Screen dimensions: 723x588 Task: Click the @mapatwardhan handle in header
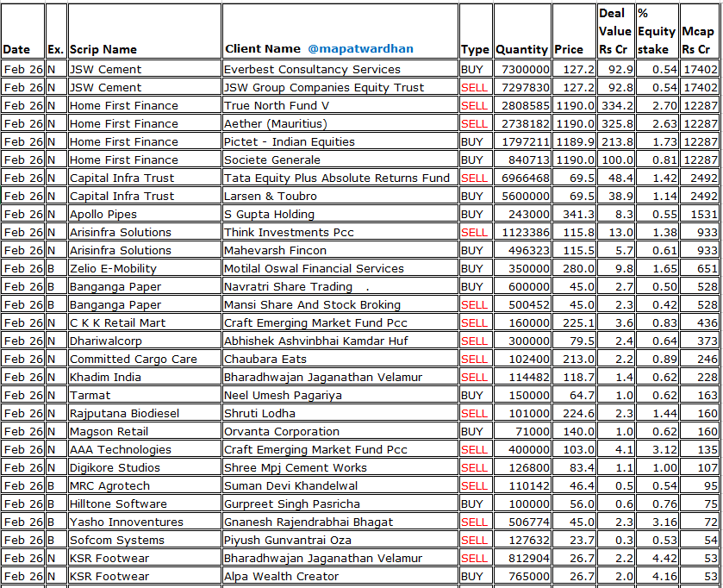(360, 49)
